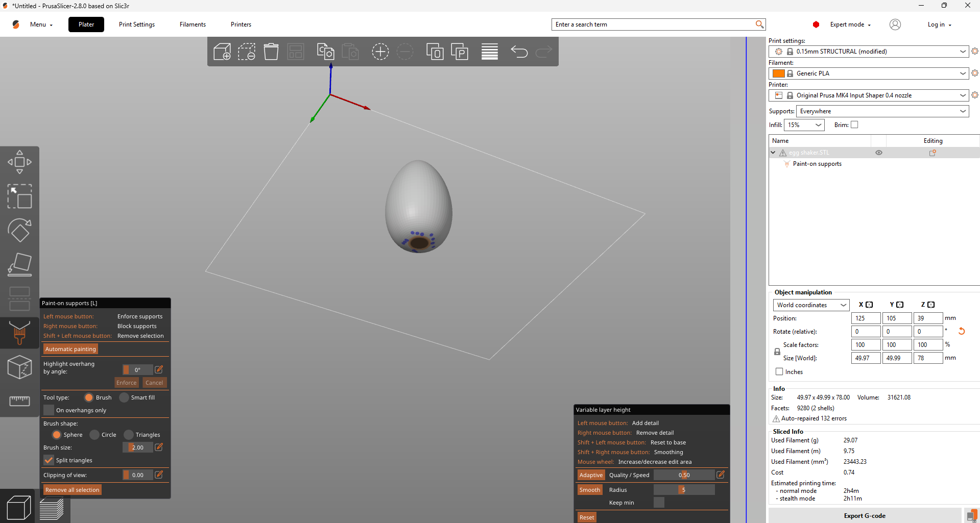Open the Supports dropdown

[x=882, y=111]
